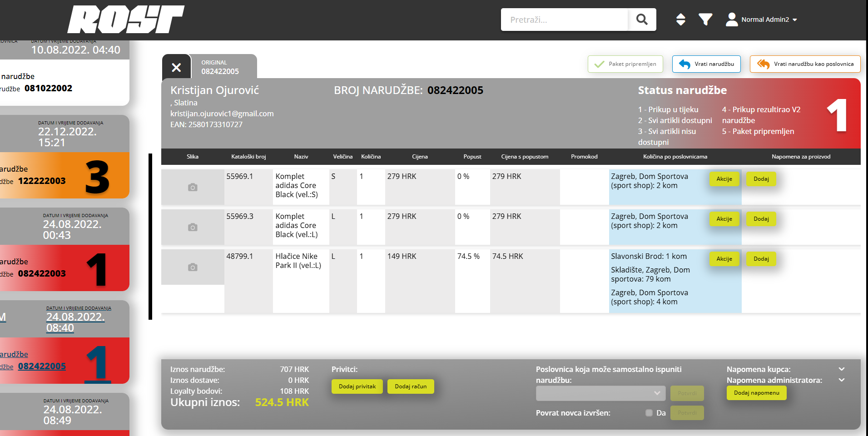Viewport: 868px width, 436px height.
Task: Open the Poslovnica branch select dropdown
Action: point(600,393)
